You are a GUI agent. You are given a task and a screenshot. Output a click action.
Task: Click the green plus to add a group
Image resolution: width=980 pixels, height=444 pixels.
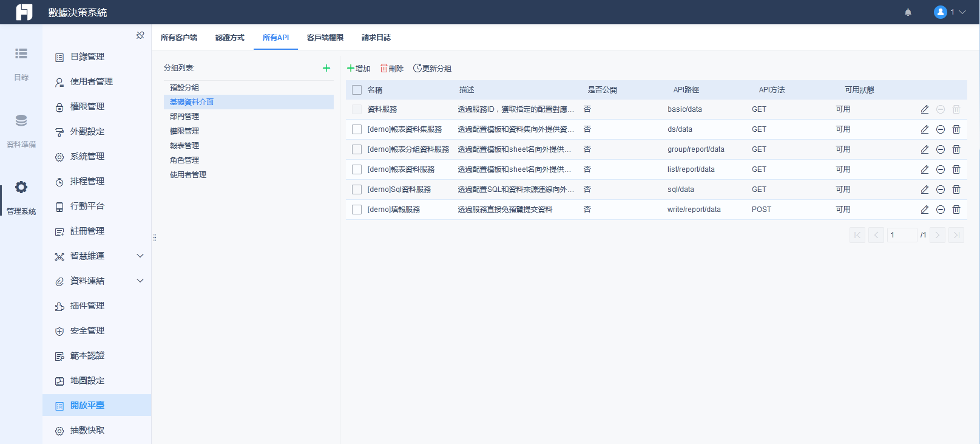tap(326, 68)
